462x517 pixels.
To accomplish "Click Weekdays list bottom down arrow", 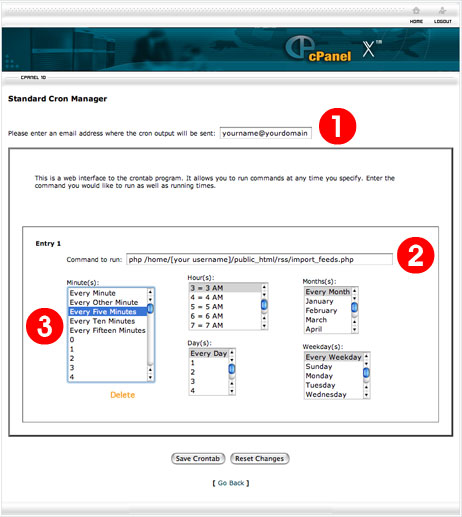I will point(366,395).
